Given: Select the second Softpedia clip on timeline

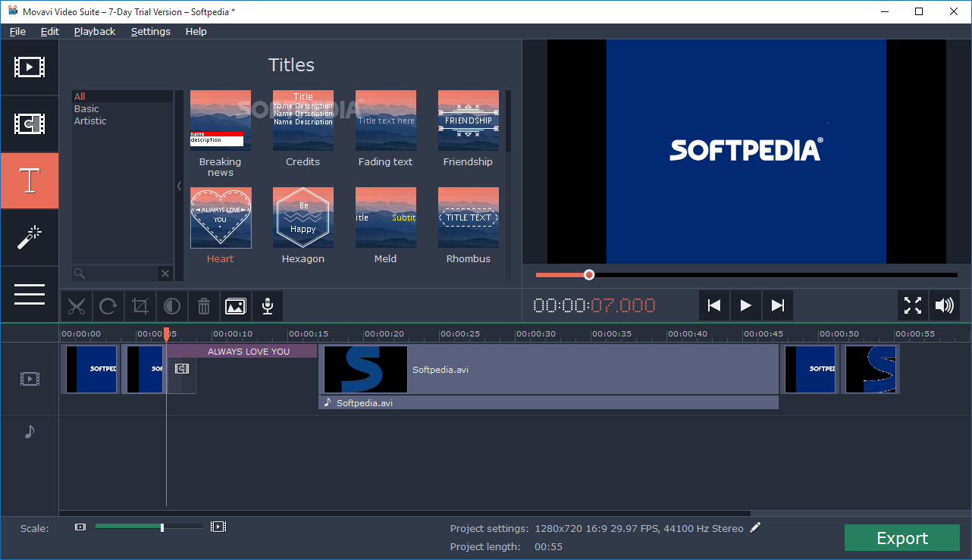Looking at the screenshot, I should pyautogui.click(x=144, y=370).
